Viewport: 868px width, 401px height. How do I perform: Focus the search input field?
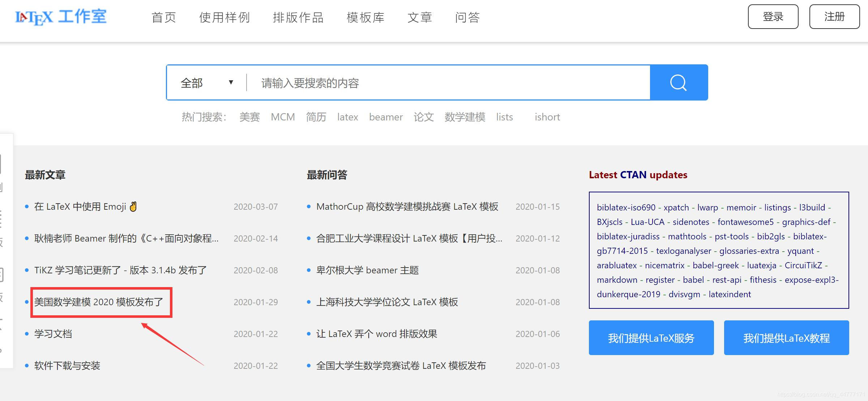(x=448, y=83)
